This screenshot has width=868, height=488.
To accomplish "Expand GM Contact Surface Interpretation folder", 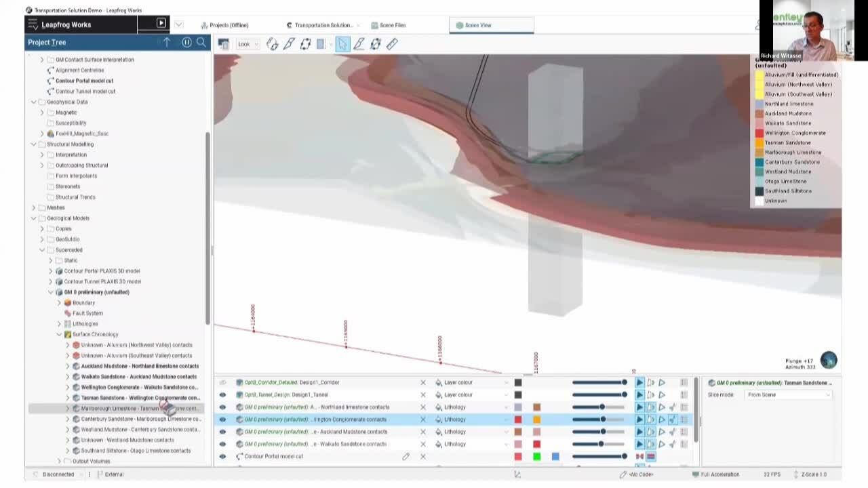I will [x=41, y=60].
